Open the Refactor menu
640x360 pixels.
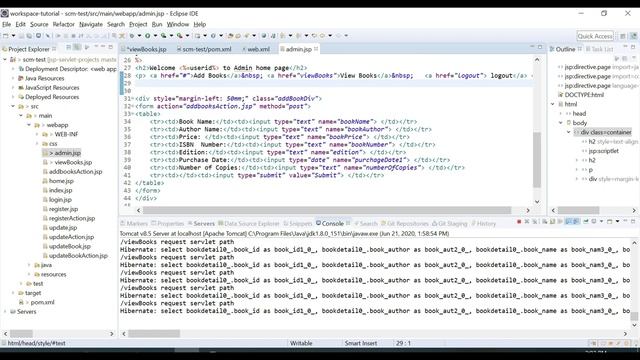click(x=64, y=24)
